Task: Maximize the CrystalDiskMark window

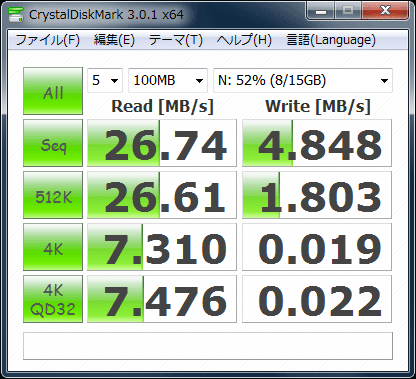Action: click(348, 11)
